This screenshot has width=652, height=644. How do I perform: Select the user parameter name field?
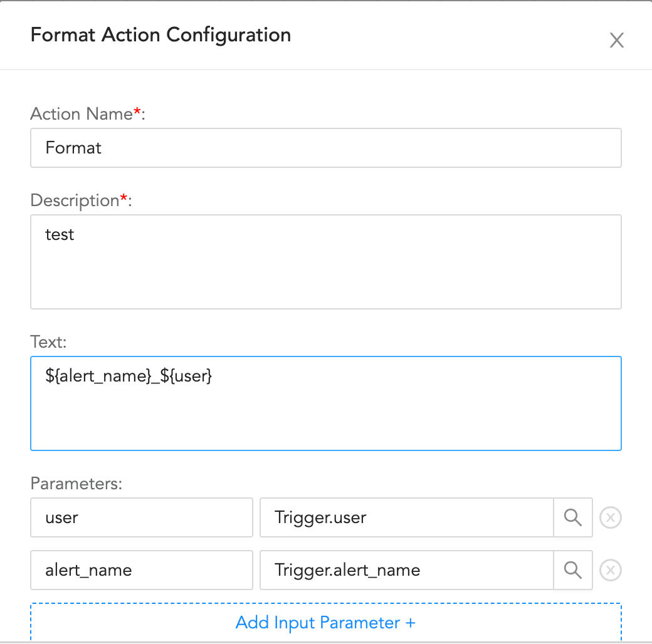point(141,517)
